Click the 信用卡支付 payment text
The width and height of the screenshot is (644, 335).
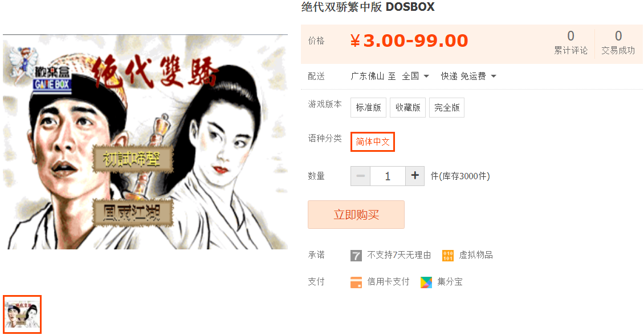click(x=388, y=281)
